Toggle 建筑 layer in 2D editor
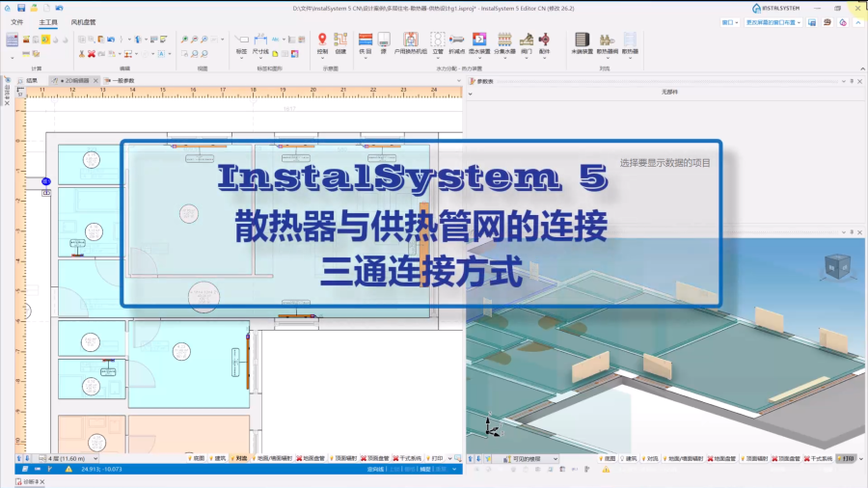The height and width of the screenshot is (488, 868). pos(218,459)
